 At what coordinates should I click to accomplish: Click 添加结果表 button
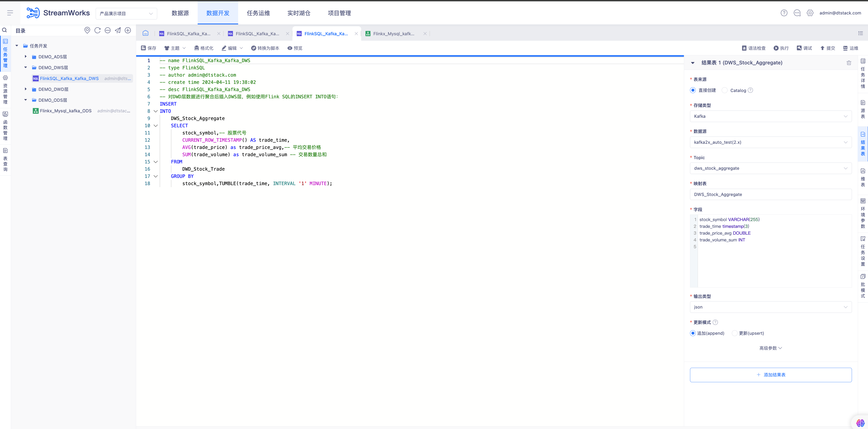pos(771,375)
